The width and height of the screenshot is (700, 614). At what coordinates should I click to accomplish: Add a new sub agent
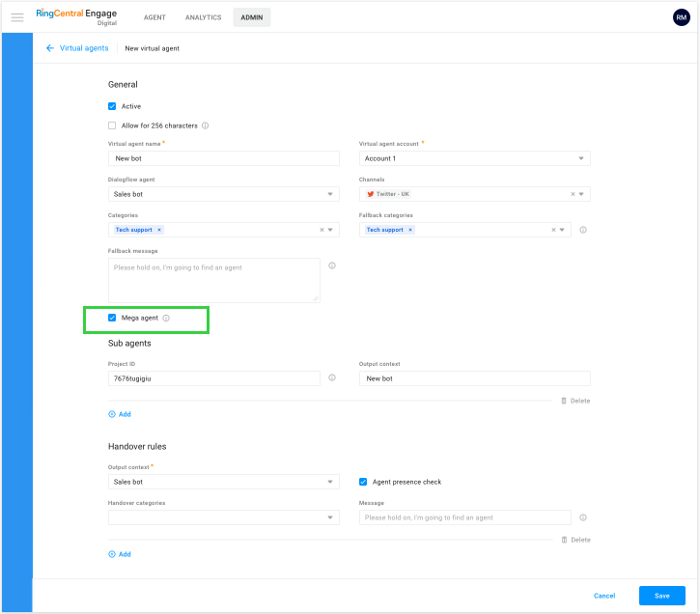coord(120,414)
